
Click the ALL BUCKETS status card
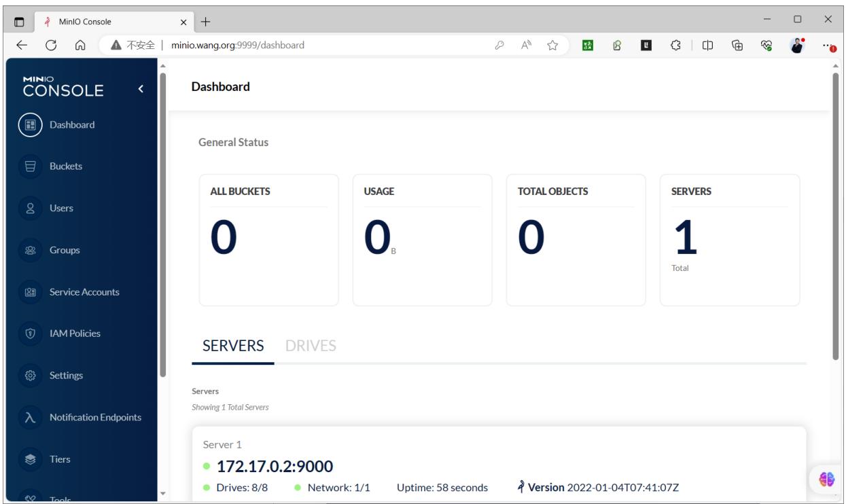(269, 240)
